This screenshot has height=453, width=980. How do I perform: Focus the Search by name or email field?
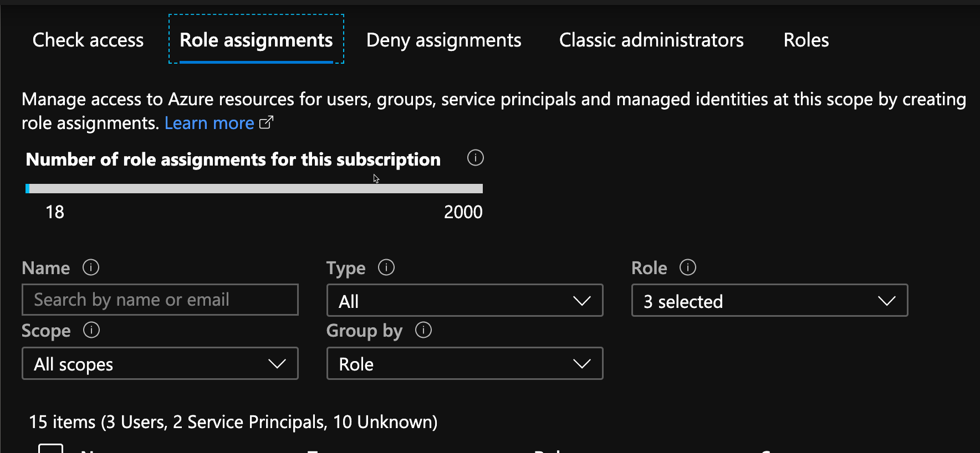click(x=160, y=300)
